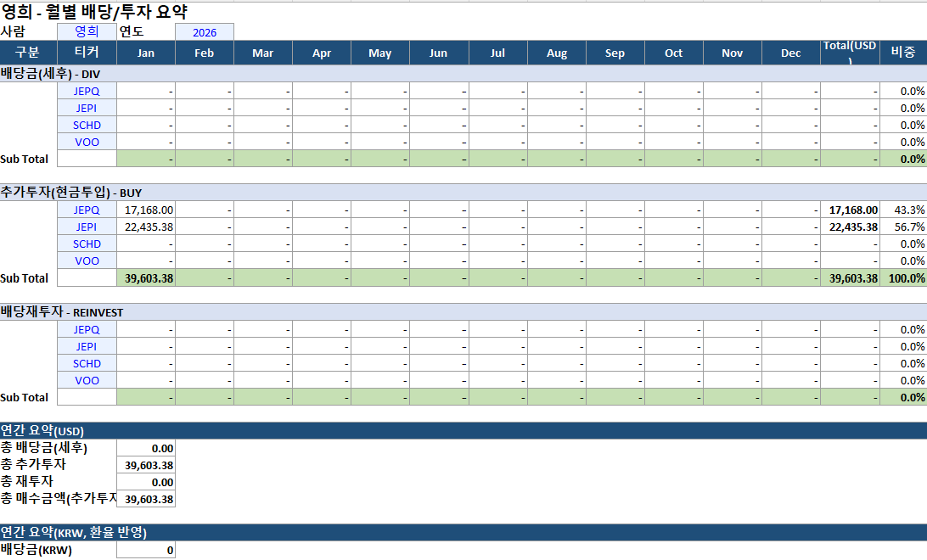Image resolution: width=927 pixels, height=560 pixels.
Task: Select the 총 배당금(세후) value 0.00
Action: (x=146, y=448)
